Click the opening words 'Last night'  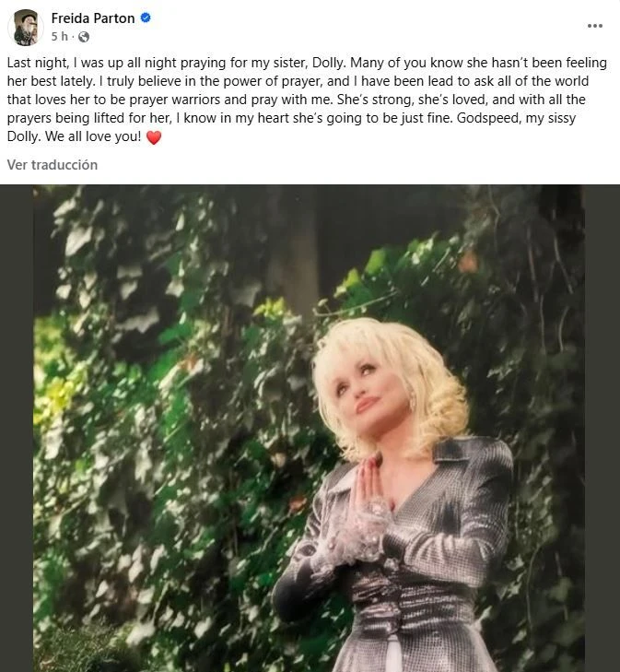click(x=38, y=63)
